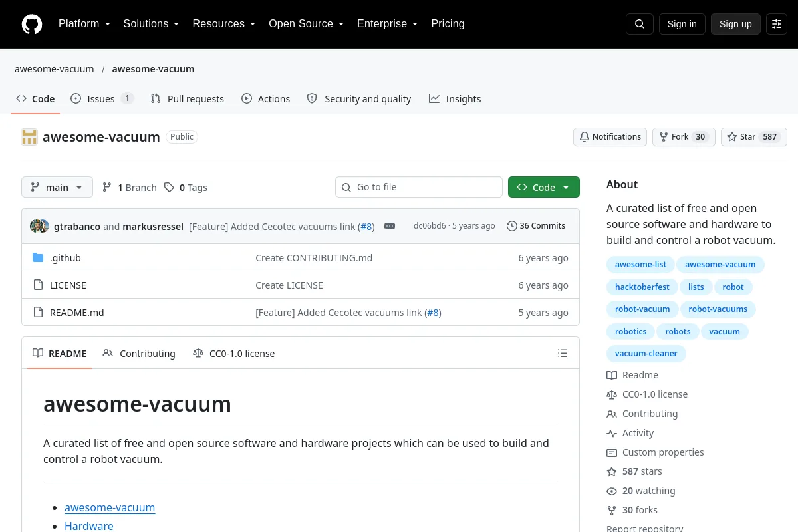The height and width of the screenshot is (532, 798).
Task: Open the LICENSE file
Action: coord(68,285)
